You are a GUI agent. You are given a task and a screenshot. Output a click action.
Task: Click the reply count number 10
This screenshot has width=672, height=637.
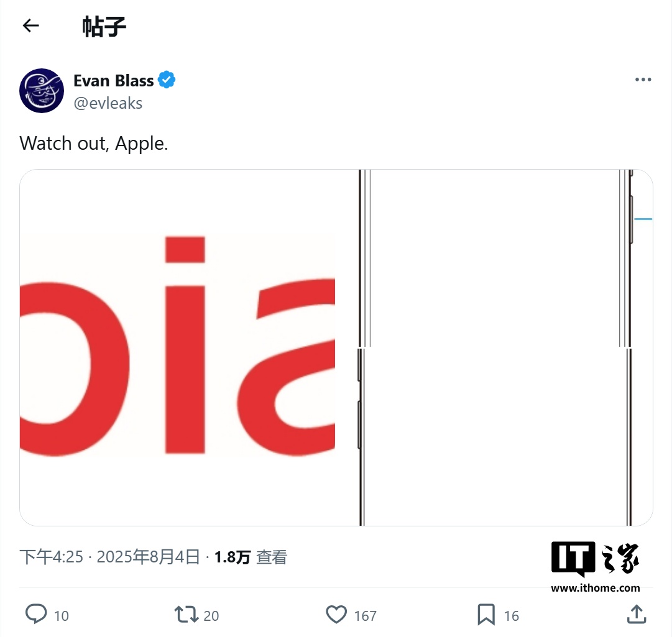[x=62, y=616]
